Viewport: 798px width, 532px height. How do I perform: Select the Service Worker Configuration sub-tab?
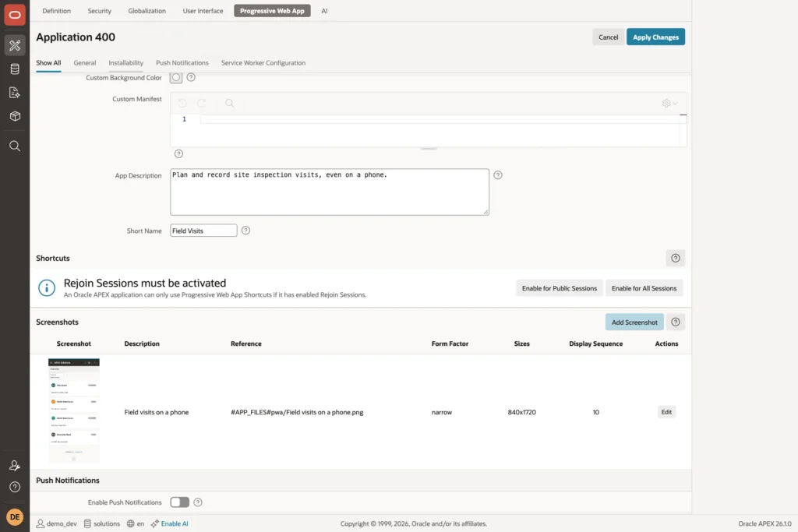click(x=263, y=63)
